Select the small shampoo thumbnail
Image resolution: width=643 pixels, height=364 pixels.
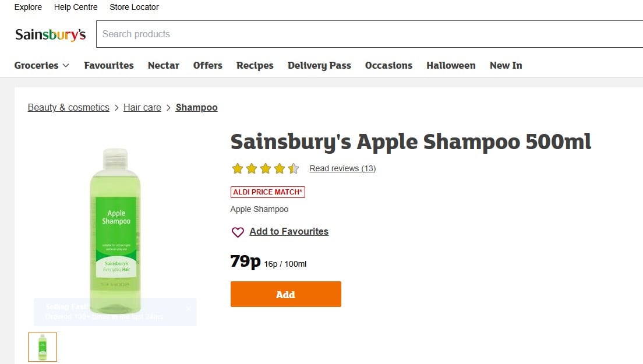(x=43, y=347)
